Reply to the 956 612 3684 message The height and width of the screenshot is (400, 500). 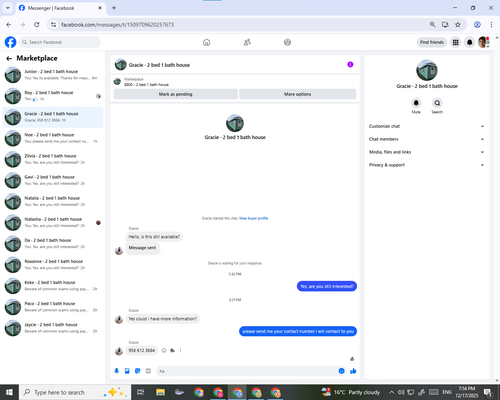[172, 350]
